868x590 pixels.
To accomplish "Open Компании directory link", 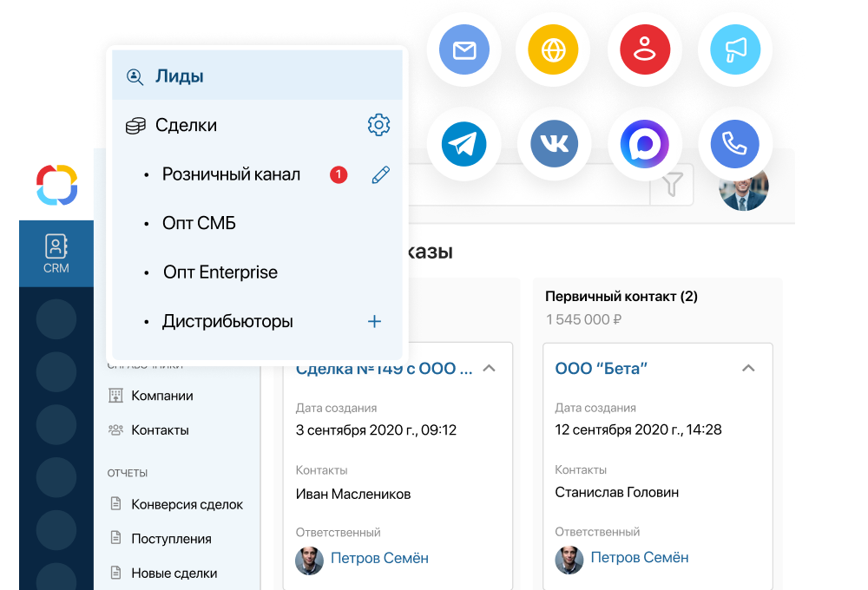I will click(162, 396).
